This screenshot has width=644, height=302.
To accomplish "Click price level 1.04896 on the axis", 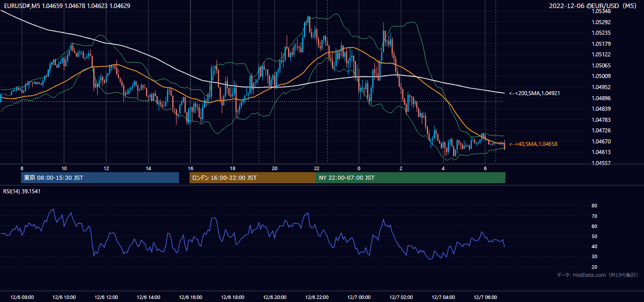I will [x=601, y=98].
